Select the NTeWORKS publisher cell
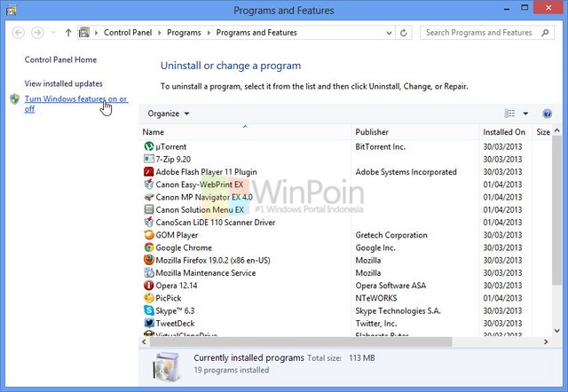Viewport: 568px width, 392px height. coord(376,298)
